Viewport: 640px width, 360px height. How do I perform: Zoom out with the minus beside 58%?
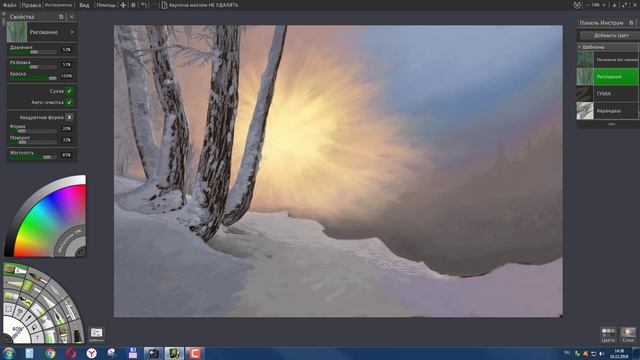coord(587,5)
